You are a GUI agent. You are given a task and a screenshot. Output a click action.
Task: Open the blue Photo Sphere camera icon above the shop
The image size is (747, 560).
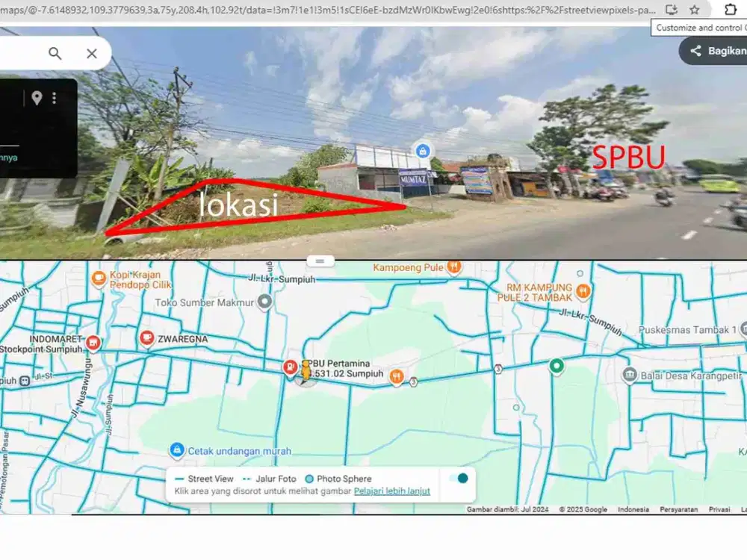[x=424, y=151]
